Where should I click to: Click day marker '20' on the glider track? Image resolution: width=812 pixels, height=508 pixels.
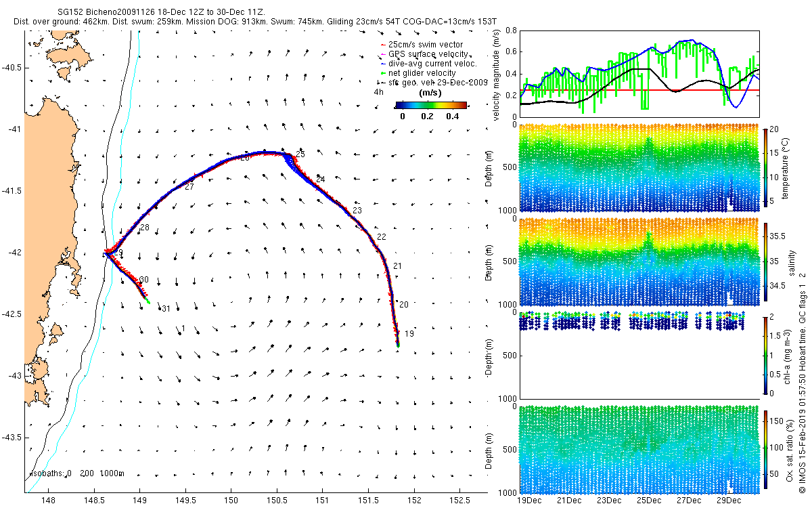[404, 305]
